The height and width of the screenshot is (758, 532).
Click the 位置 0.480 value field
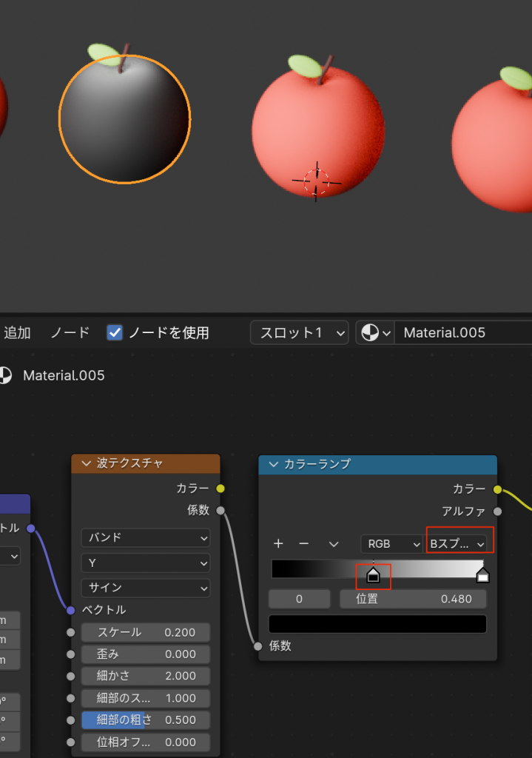(x=413, y=599)
